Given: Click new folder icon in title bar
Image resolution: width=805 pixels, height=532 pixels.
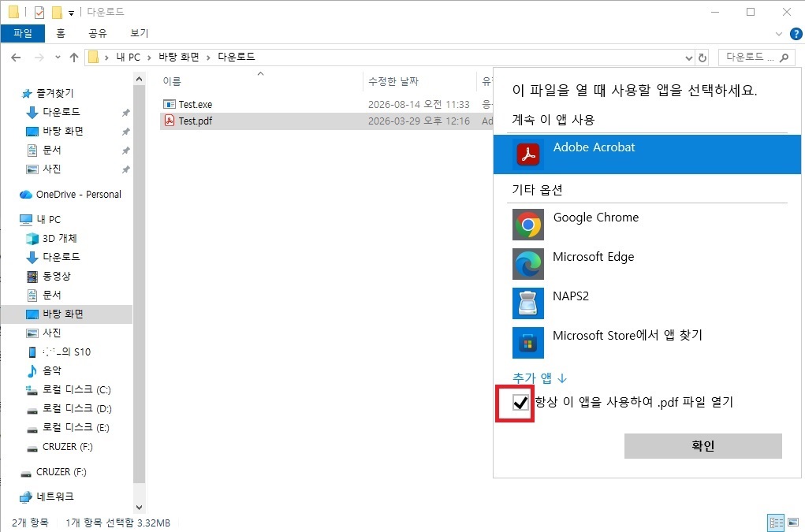Looking at the screenshot, I should [57, 13].
